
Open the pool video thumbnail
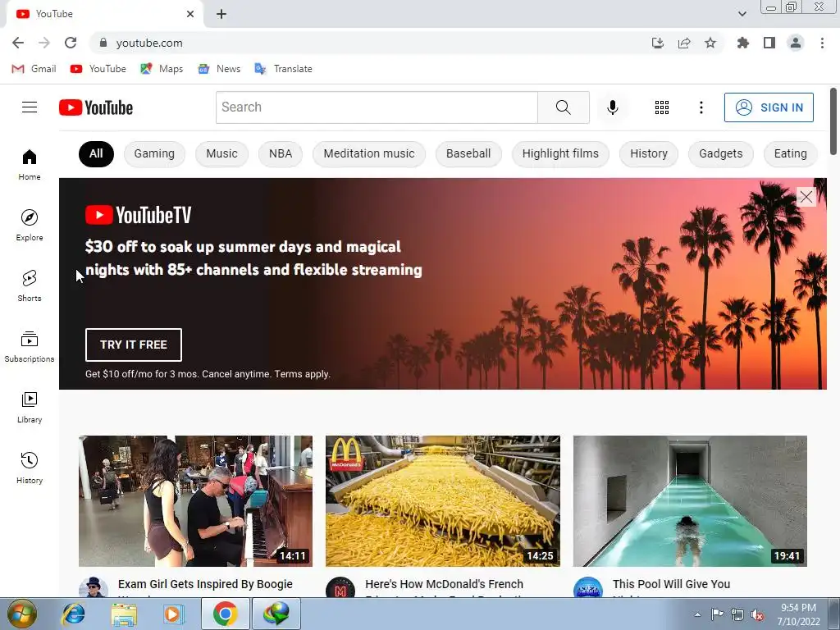(690, 501)
